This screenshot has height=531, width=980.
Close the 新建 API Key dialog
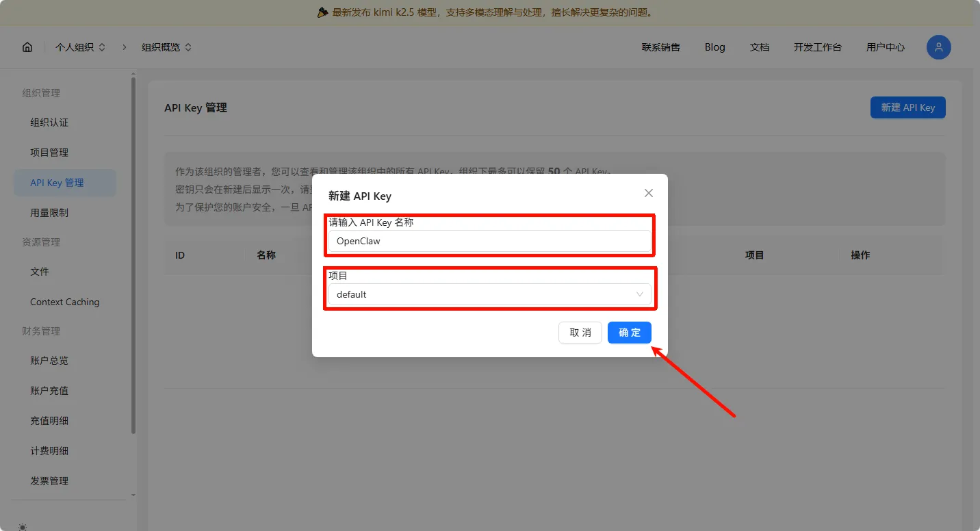click(648, 194)
